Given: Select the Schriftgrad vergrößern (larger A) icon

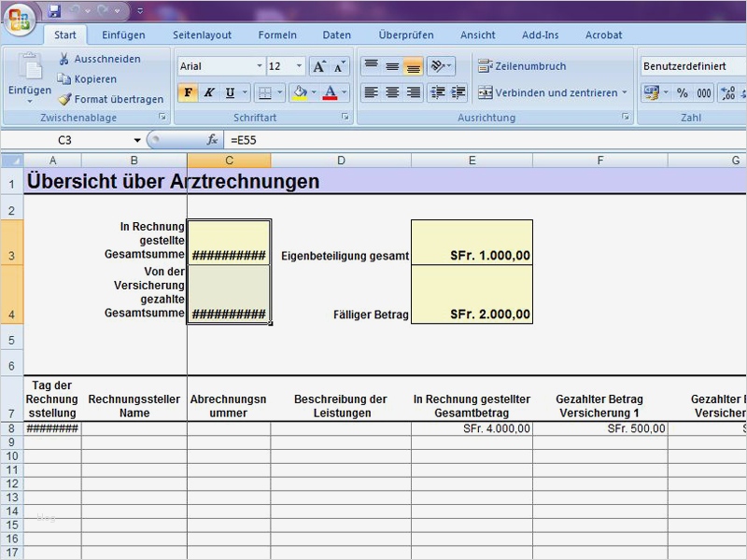Looking at the screenshot, I should coord(318,65).
